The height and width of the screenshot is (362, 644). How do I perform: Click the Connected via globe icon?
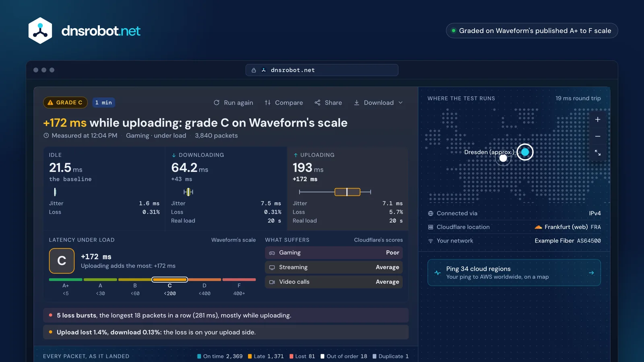click(431, 214)
